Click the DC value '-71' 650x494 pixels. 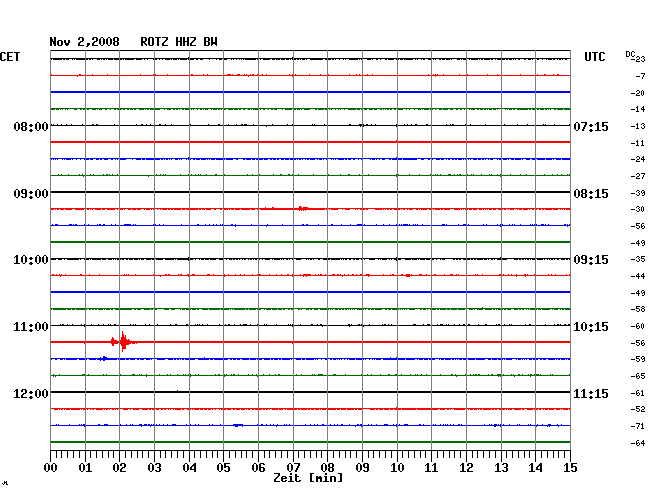click(638, 426)
